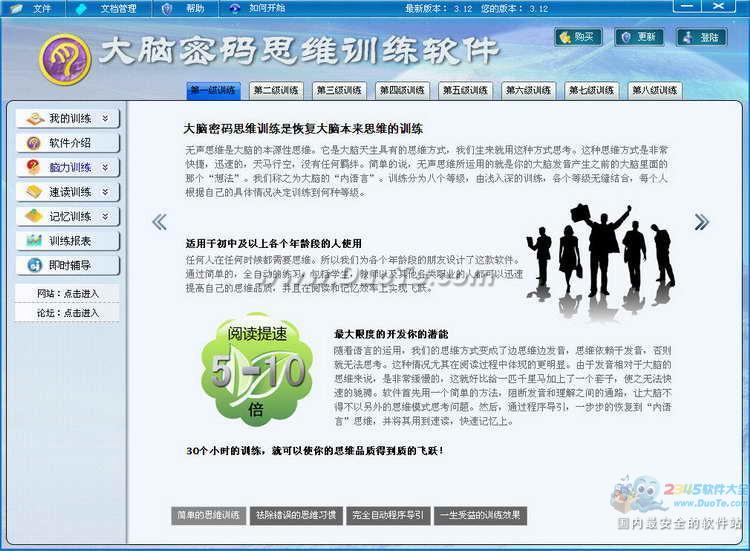This screenshot has width=750, height=551.
Task: Click 网站：点击进入 link
Action: pyautogui.click(x=68, y=294)
